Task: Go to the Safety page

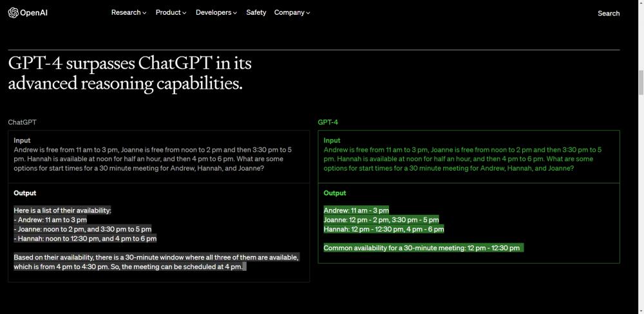Action: click(x=256, y=13)
